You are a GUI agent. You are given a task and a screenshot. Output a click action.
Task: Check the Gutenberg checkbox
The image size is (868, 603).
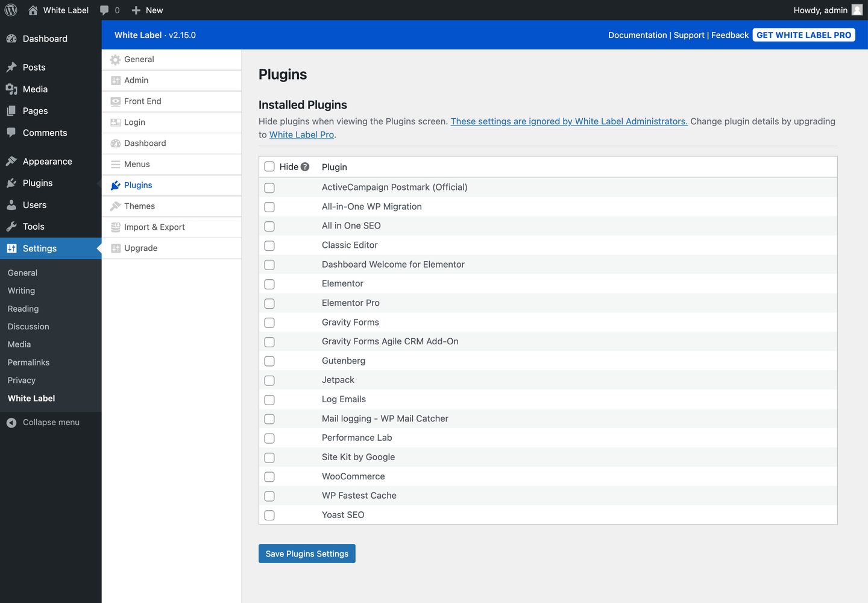click(269, 362)
